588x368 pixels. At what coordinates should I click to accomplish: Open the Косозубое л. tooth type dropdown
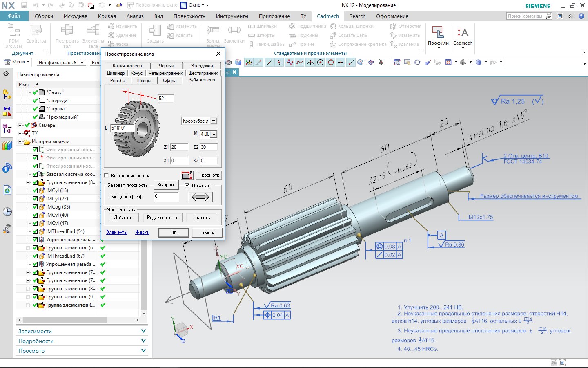[x=214, y=121]
